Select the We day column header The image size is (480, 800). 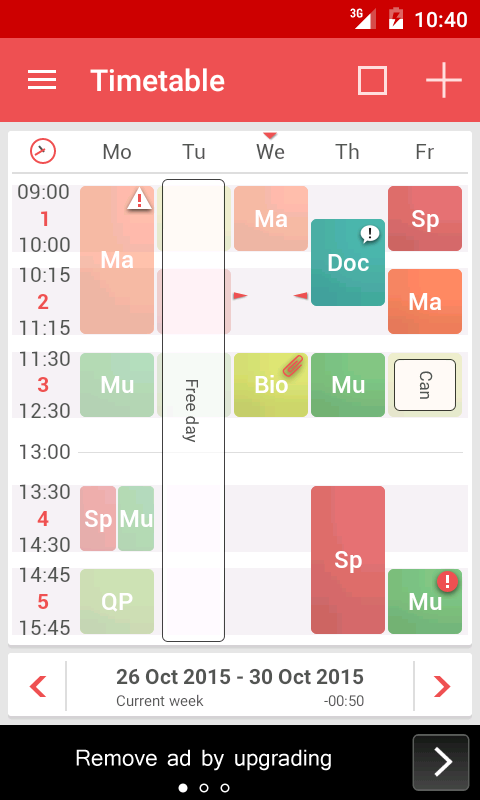(x=270, y=152)
